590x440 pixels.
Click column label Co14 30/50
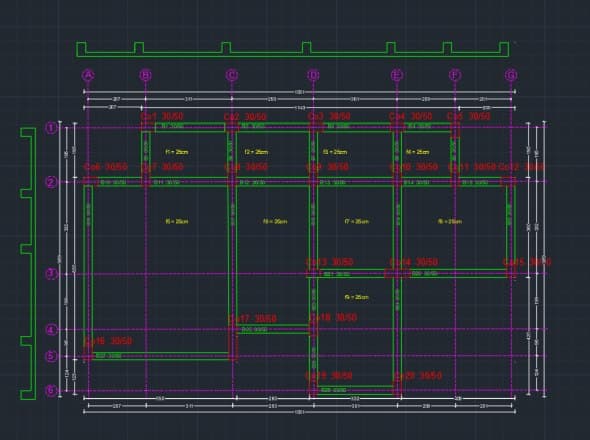pos(414,262)
